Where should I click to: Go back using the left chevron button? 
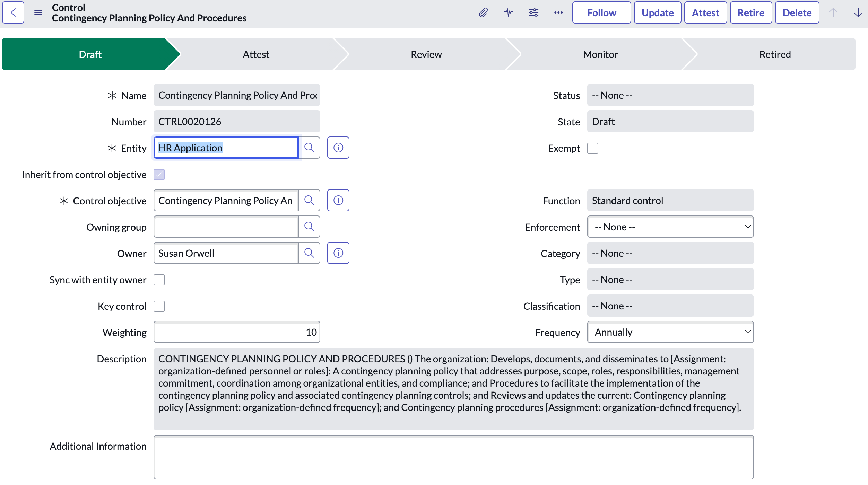[13, 13]
